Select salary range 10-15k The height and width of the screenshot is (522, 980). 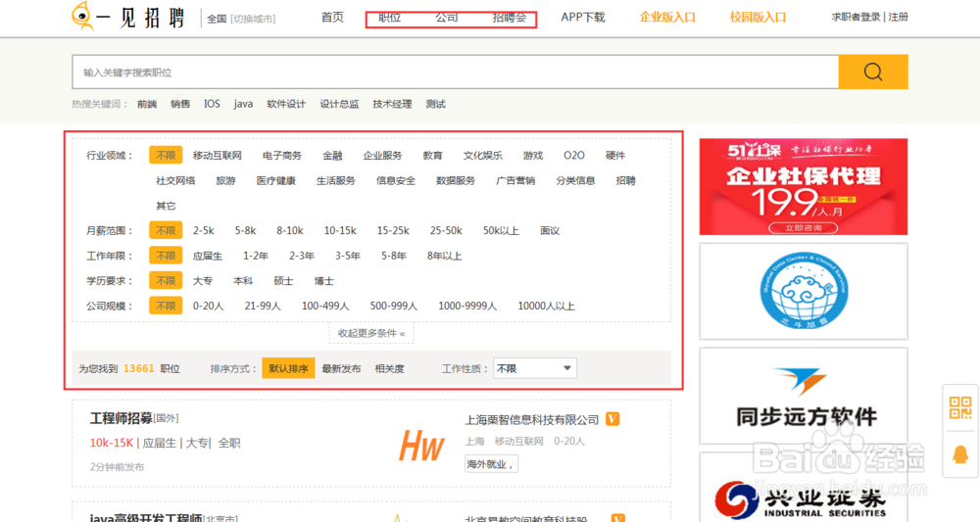tap(340, 230)
